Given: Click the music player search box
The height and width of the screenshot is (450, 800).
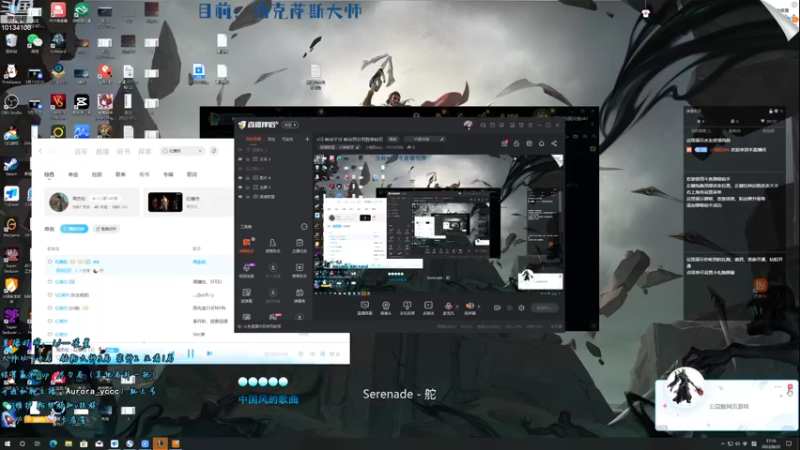Looking at the screenshot, I should tap(181, 151).
